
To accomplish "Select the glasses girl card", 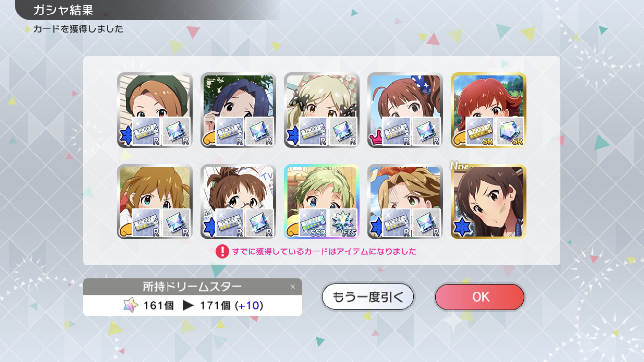I will [x=238, y=202].
